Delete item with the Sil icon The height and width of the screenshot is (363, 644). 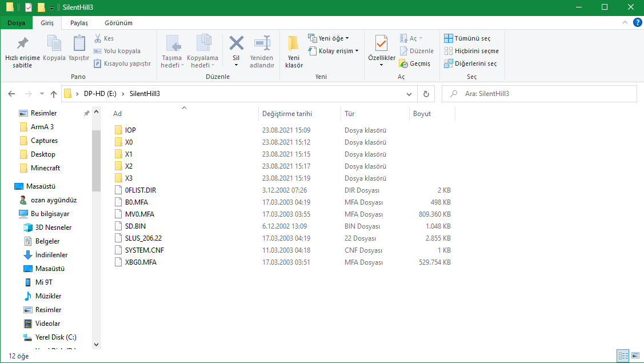(236, 43)
